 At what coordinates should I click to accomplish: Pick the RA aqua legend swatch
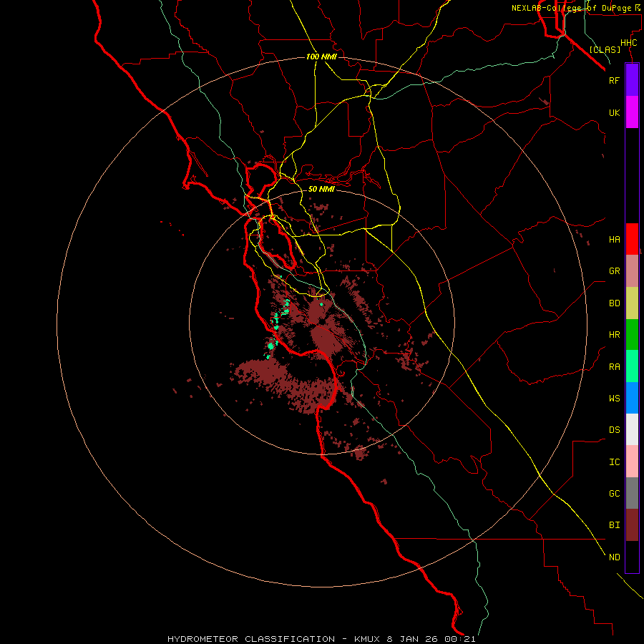point(632,366)
